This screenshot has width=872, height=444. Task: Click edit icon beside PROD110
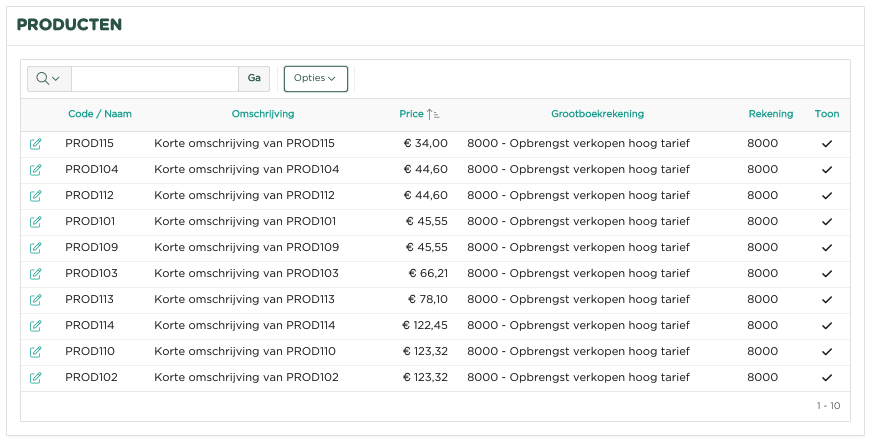(x=36, y=352)
